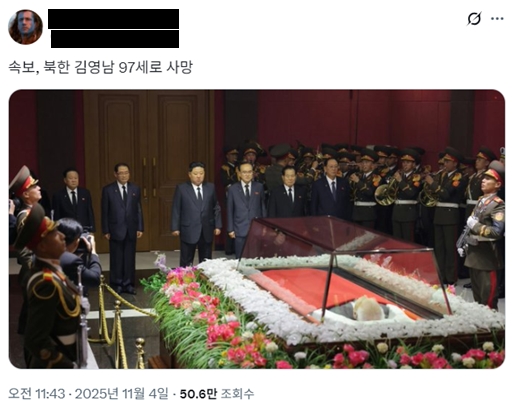Image resolution: width=524 pixels, height=413 pixels.
Task: Open the Grok explain-post icon
Action: (474, 19)
